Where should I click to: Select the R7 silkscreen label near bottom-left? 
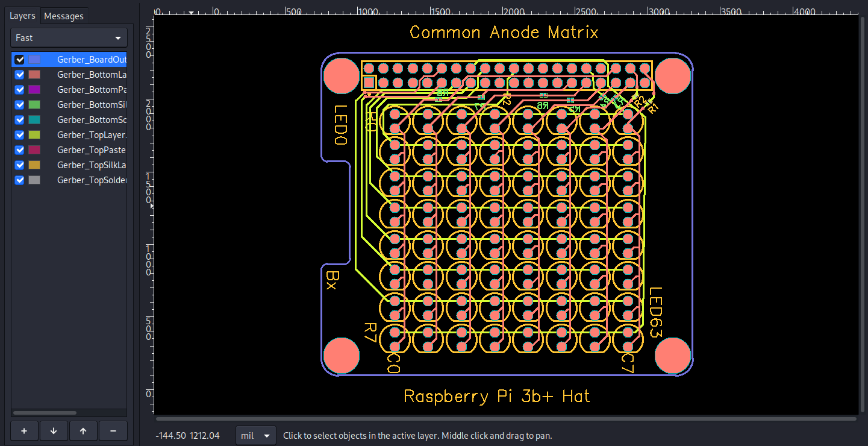pos(370,333)
